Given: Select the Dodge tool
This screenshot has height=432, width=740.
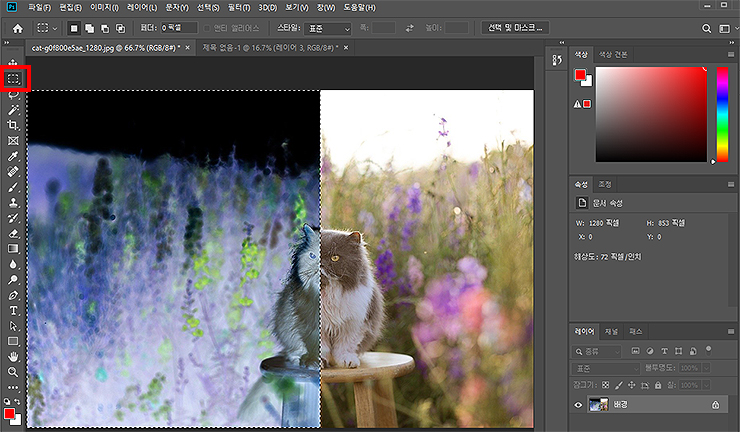Looking at the screenshot, I should tap(13, 280).
